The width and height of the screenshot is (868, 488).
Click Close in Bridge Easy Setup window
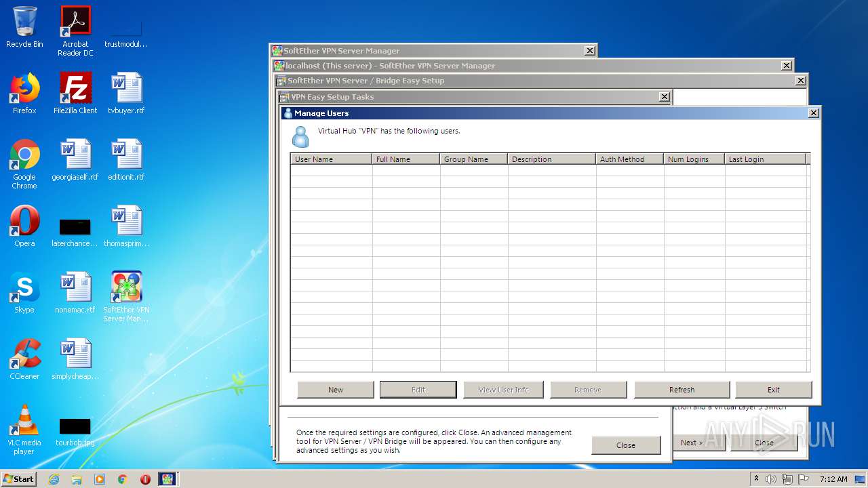tap(764, 443)
